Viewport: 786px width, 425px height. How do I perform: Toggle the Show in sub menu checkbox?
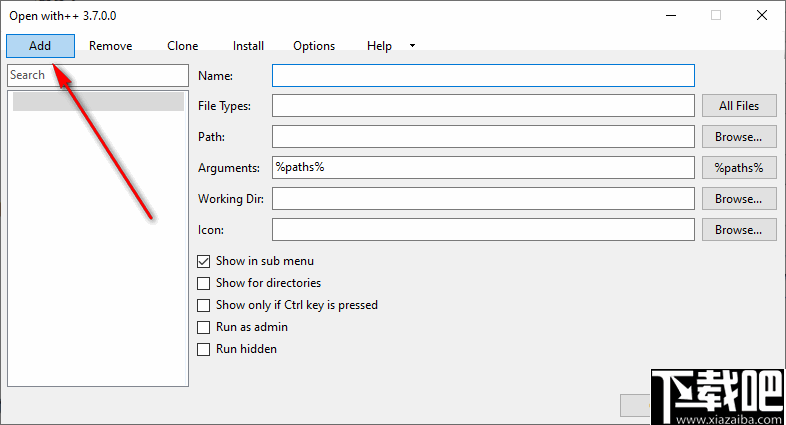click(205, 261)
